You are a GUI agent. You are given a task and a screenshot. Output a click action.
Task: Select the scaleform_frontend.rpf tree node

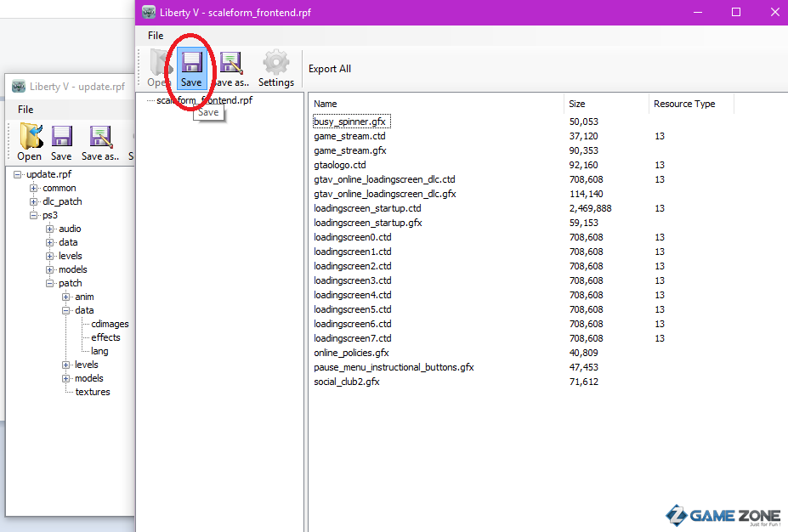coord(205,100)
